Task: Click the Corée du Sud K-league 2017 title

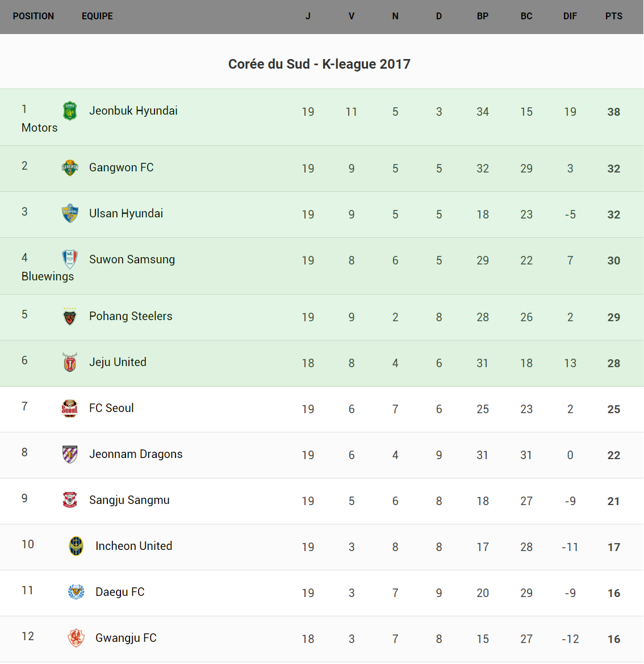Action: click(319, 64)
